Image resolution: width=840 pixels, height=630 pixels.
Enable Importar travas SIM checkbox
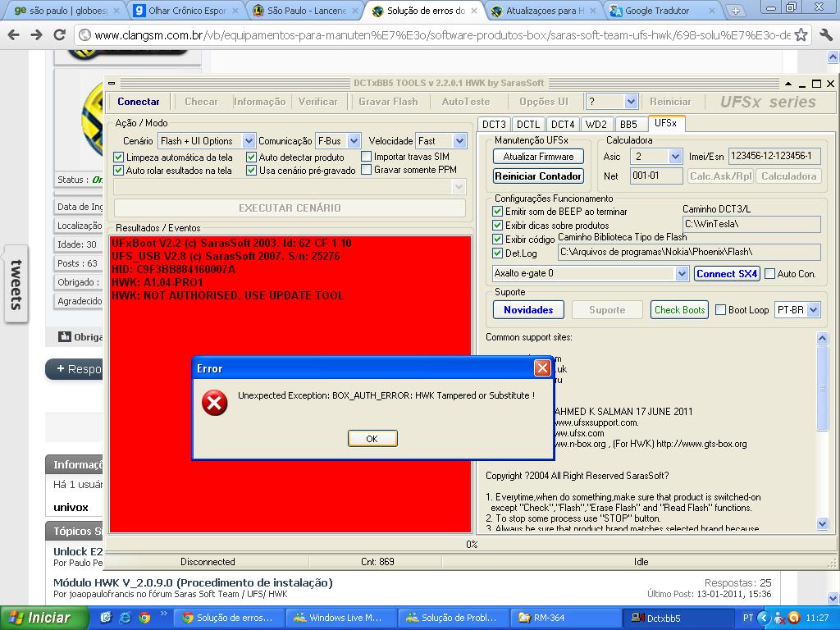click(x=367, y=157)
